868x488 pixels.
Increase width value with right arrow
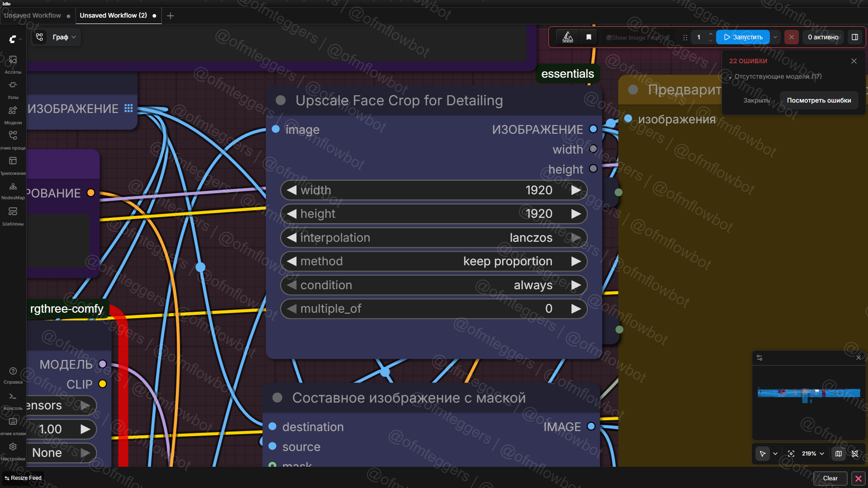pyautogui.click(x=576, y=190)
